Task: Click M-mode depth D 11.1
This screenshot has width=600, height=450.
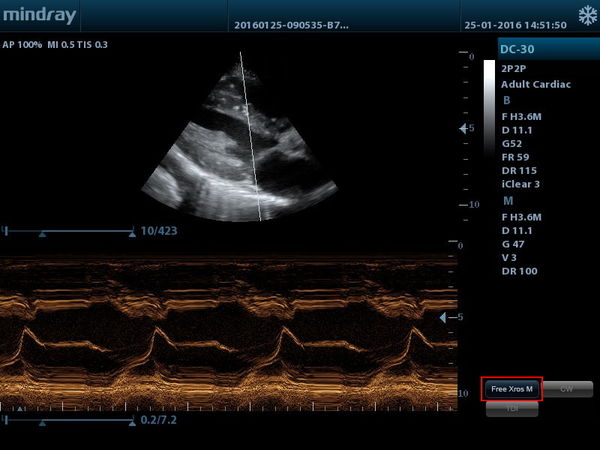Action: [x=517, y=231]
